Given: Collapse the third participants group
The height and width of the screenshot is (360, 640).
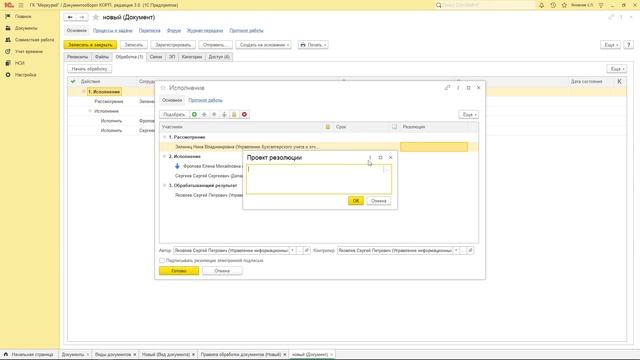Looking at the screenshot, I should point(165,185).
